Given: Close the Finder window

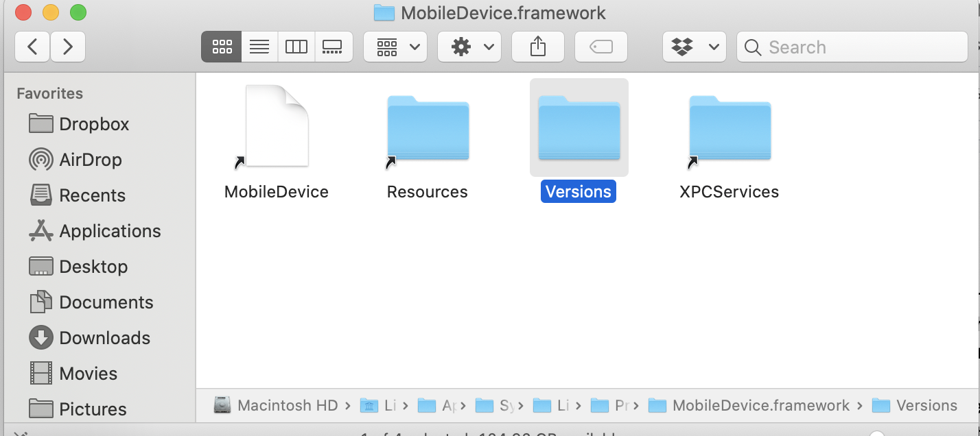Looking at the screenshot, I should [x=23, y=12].
